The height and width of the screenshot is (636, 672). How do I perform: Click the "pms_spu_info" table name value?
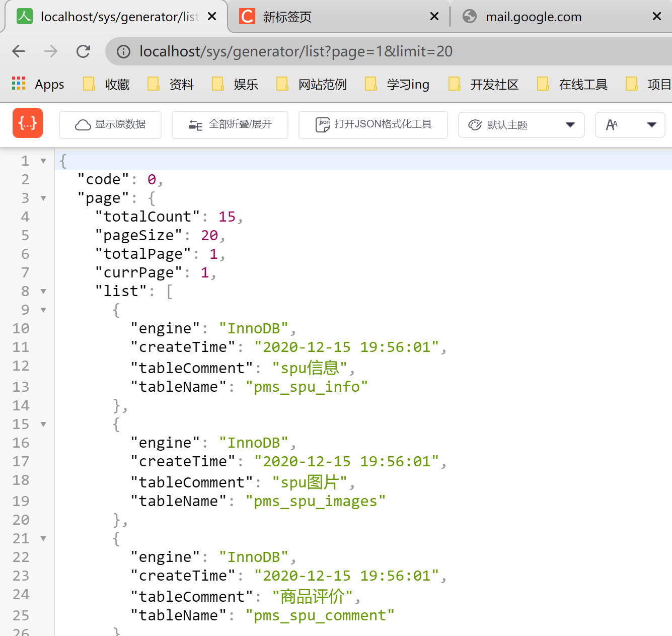pyautogui.click(x=307, y=387)
